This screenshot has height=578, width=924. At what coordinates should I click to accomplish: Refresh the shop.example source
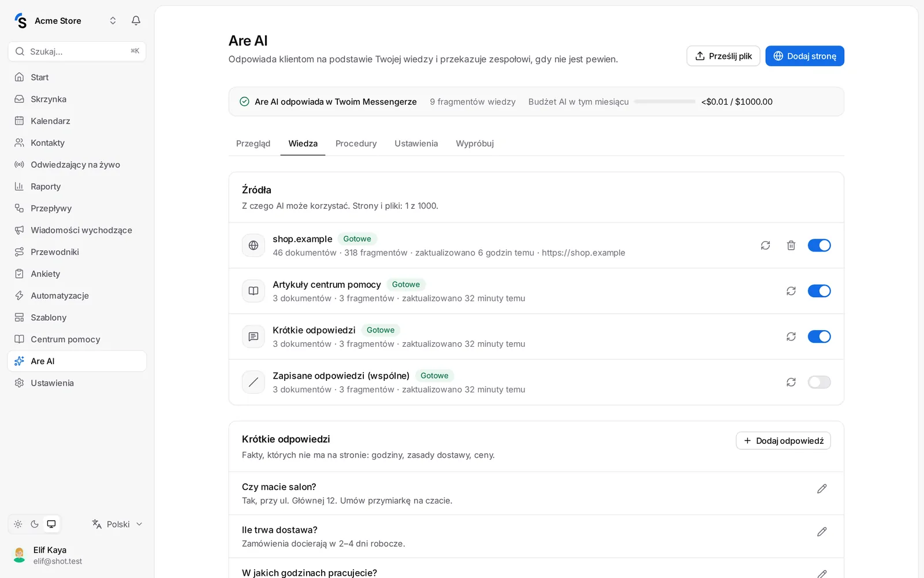765,245
